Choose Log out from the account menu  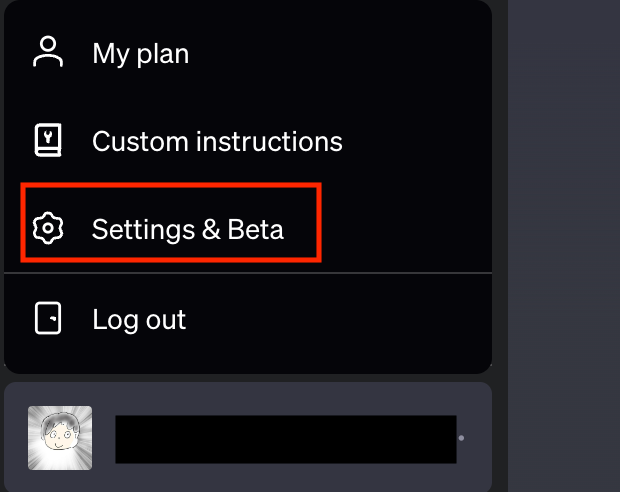tap(248, 319)
